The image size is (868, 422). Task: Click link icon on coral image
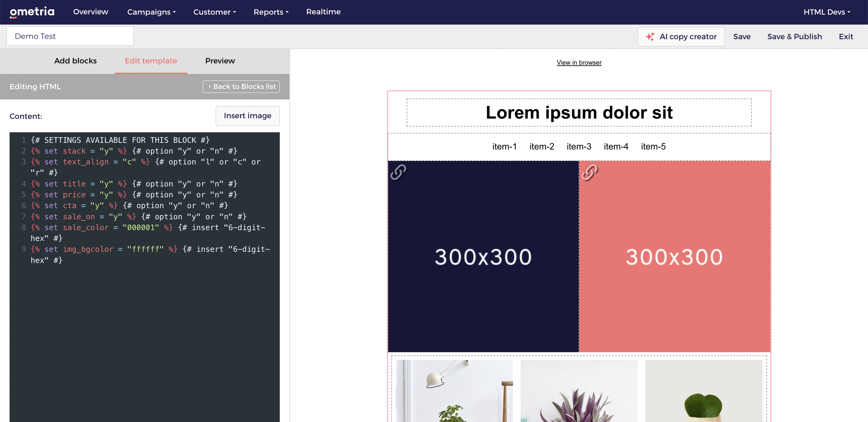click(x=589, y=172)
